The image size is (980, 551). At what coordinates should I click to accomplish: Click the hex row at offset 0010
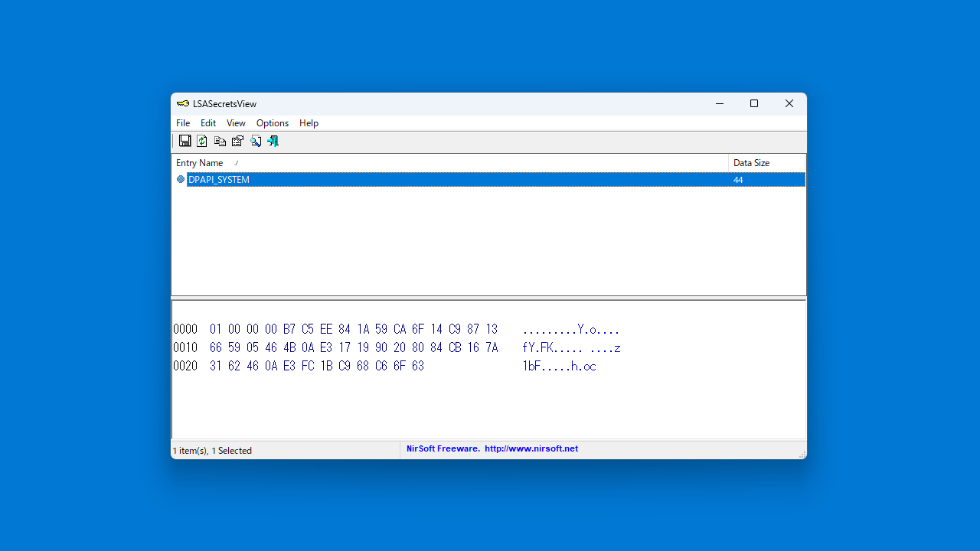pos(396,348)
